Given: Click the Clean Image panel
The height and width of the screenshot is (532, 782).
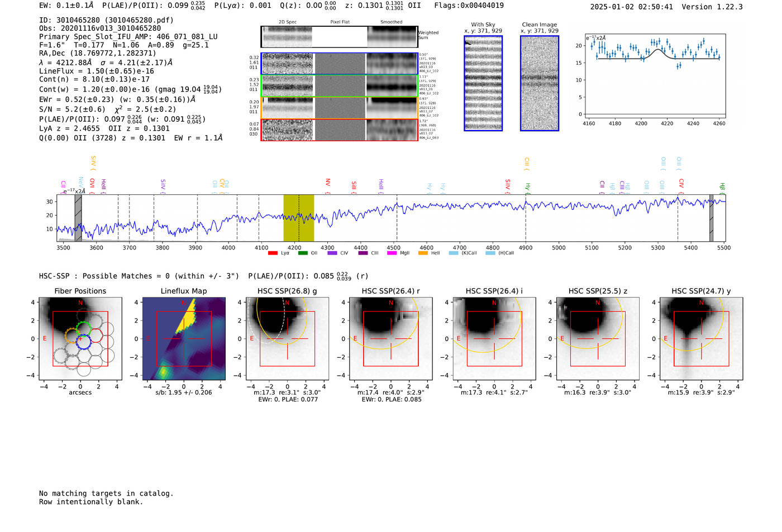Looking at the screenshot, I should [540, 83].
